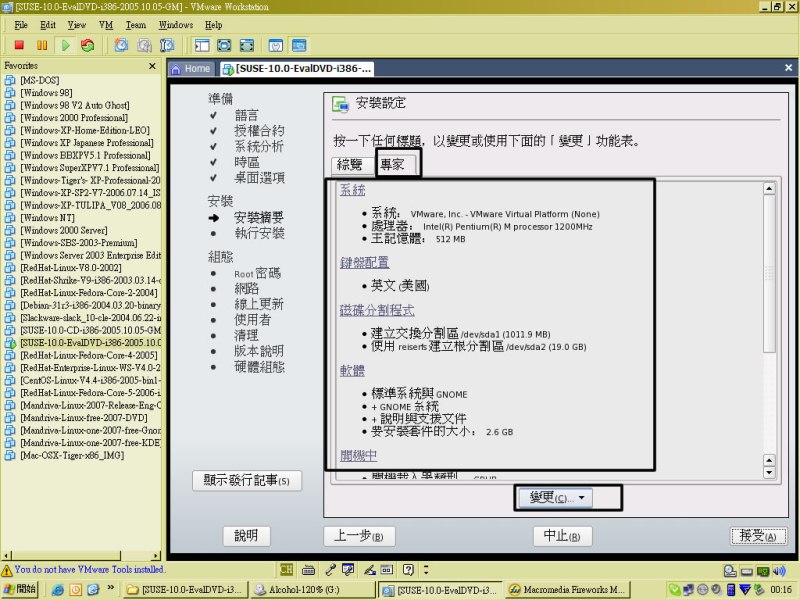Click the red Power Off toolbar button
This screenshot has width=800, height=600.
pos(19,45)
